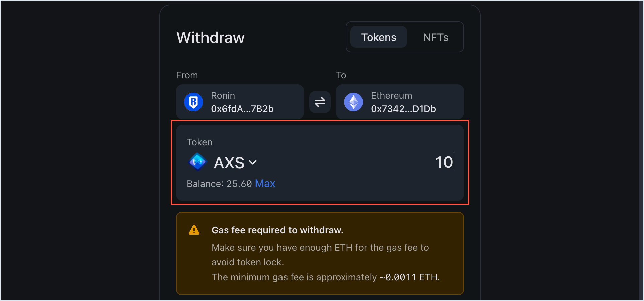
Task: Open the AXS token dropdown chevron
Action: click(253, 162)
